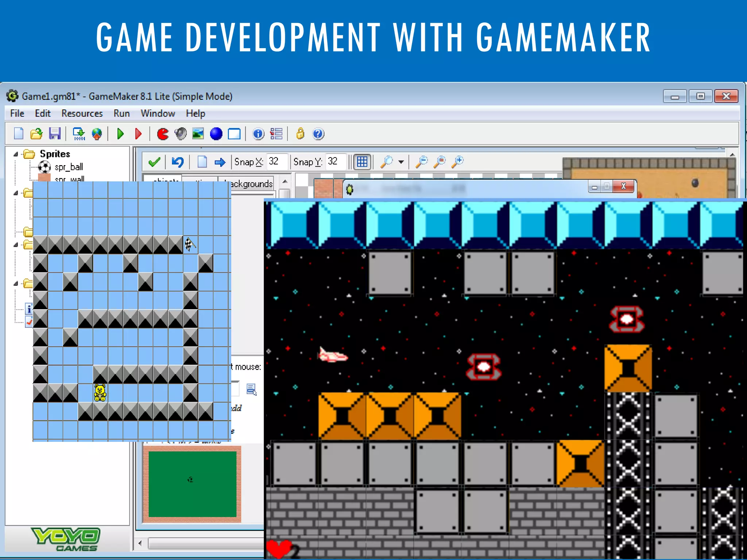Collapse the Sprites folder tree arrow
The height and width of the screenshot is (560, 747).
point(16,154)
